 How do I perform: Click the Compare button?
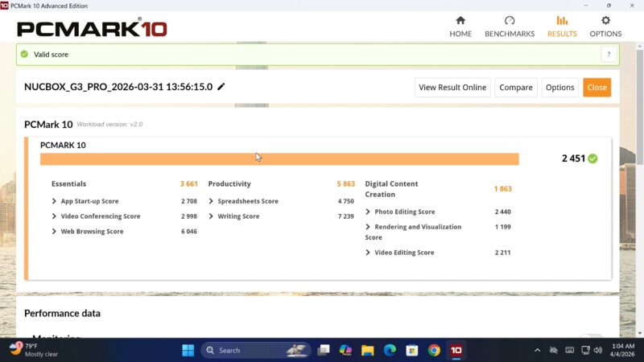(516, 88)
